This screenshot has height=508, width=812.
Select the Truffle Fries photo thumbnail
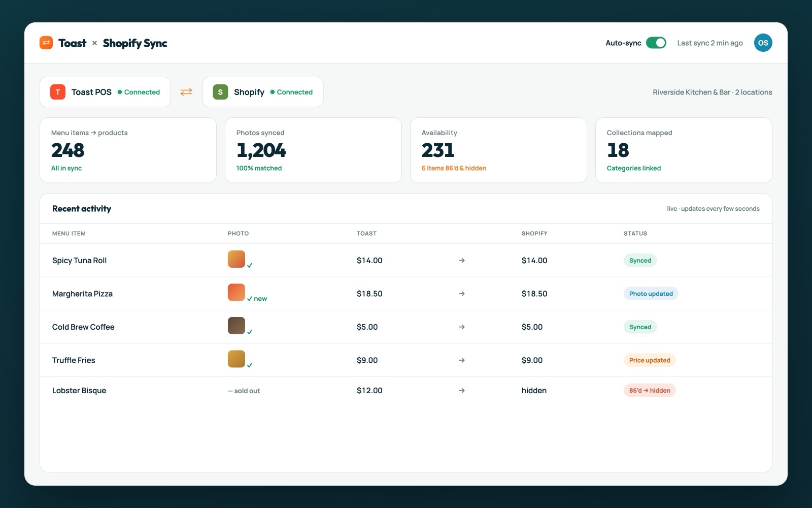tap(236, 359)
